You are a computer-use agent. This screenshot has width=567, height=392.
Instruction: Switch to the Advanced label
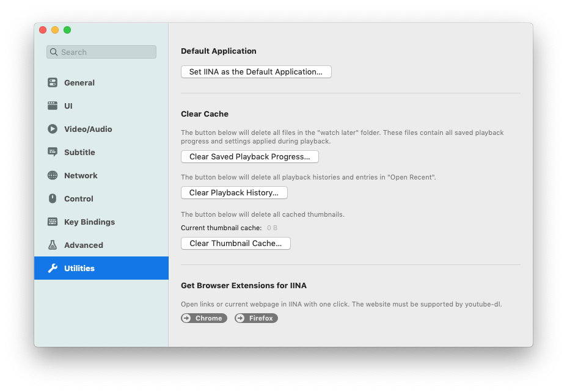tap(84, 245)
